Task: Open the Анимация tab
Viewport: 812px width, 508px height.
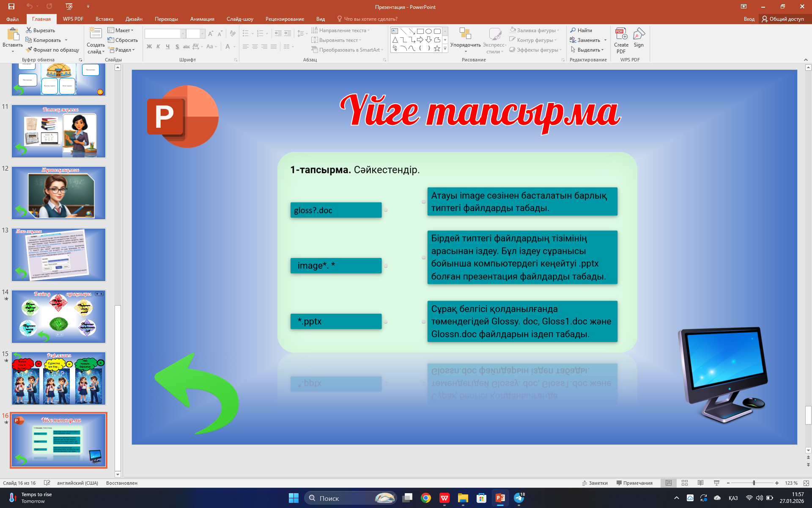Action: pyautogui.click(x=202, y=19)
